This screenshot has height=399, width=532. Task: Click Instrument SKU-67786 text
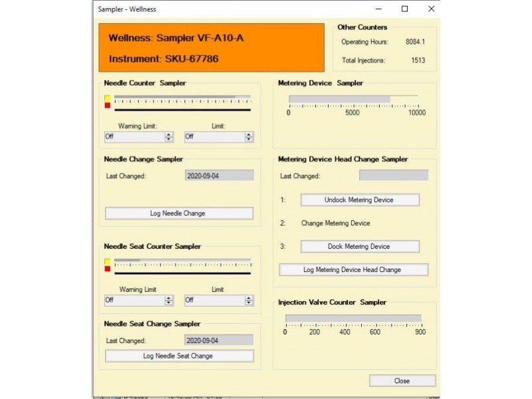click(x=164, y=59)
